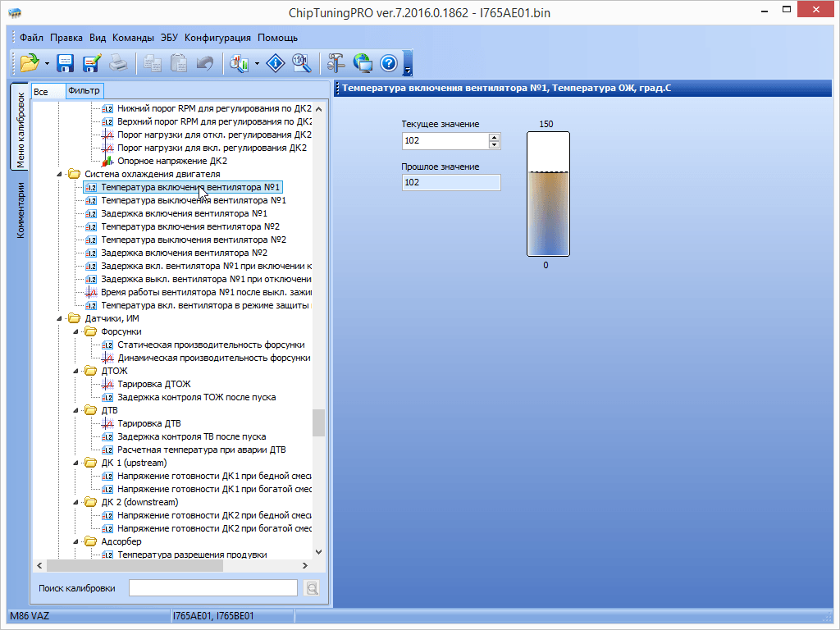Open the Конфигурация menu
This screenshot has height=630, width=840.
pyautogui.click(x=217, y=38)
